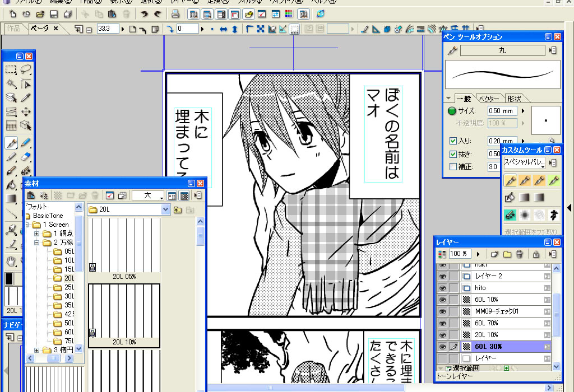Select the active pen tool
This screenshot has height=392, width=574.
coord(11,143)
